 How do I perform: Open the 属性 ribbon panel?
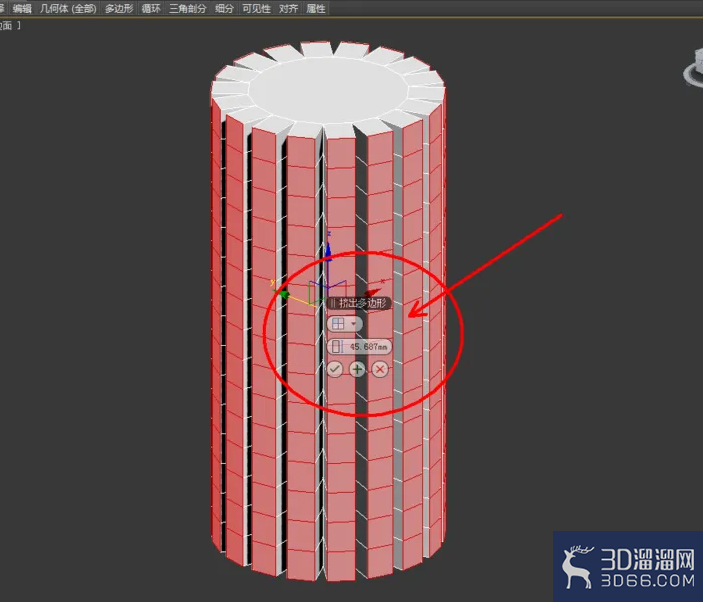316,9
